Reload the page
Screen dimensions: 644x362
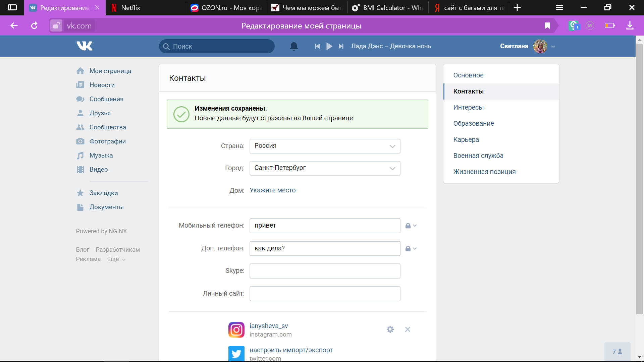34,26
